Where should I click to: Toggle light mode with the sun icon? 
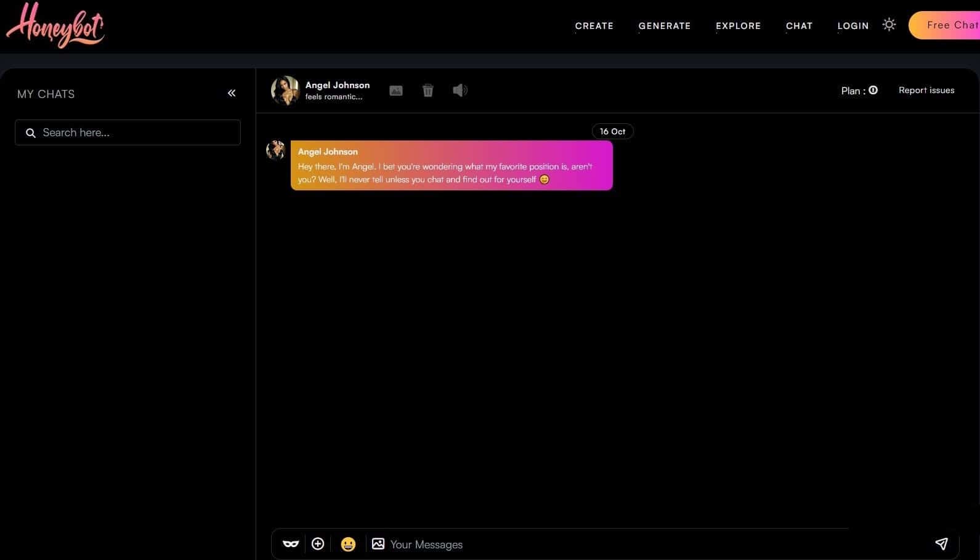[888, 25]
